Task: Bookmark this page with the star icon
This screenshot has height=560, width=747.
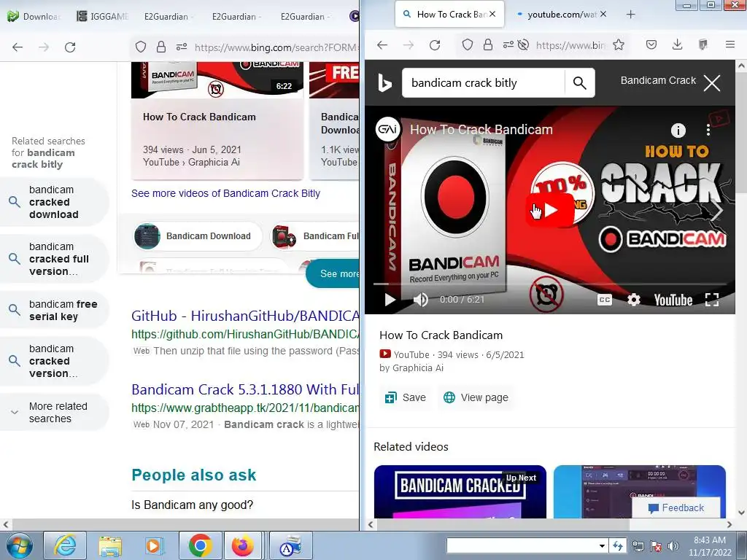Action: pos(619,44)
